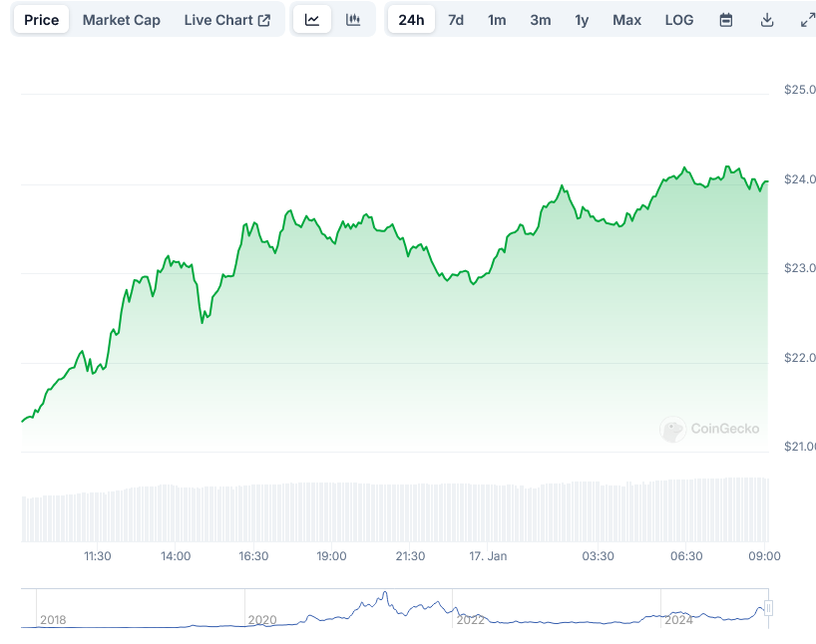Download chart data icon
The image size is (816, 644).
(767, 20)
